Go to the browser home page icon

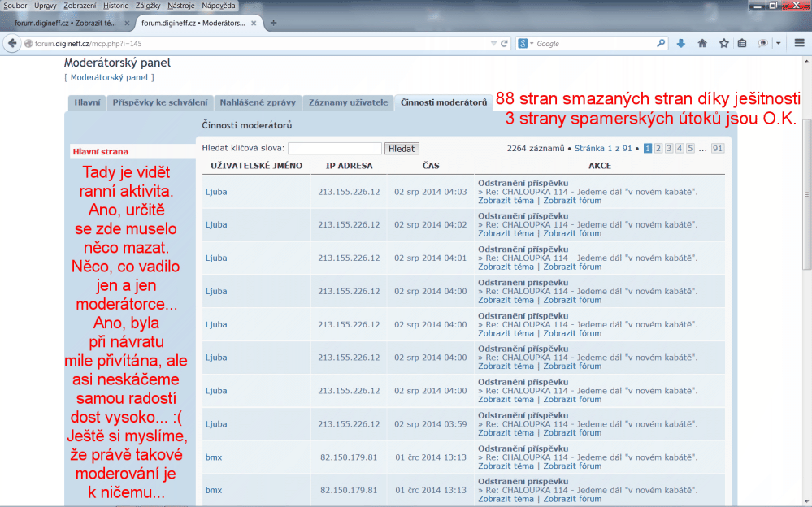[701, 43]
